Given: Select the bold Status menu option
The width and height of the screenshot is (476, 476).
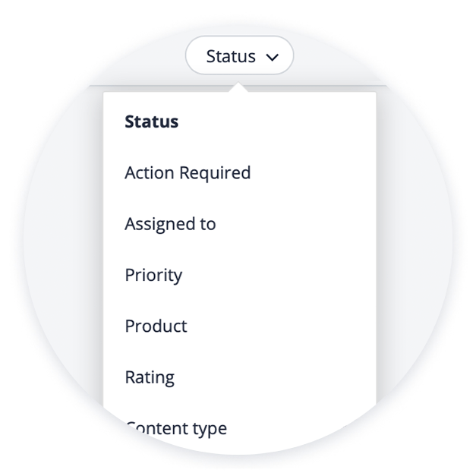Looking at the screenshot, I should pyautogui.click(x=152, y=121).
